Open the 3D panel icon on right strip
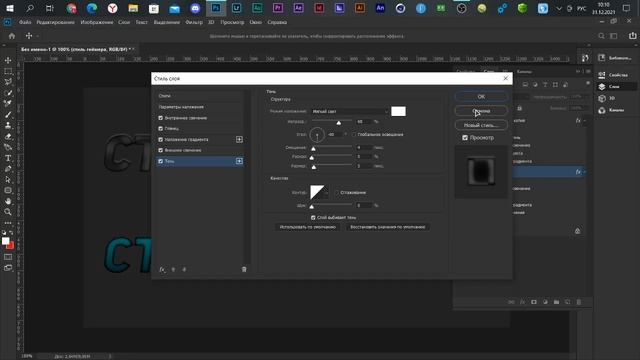Image resolution: width=640 pixels, height=360 pixels. (602, 98)
